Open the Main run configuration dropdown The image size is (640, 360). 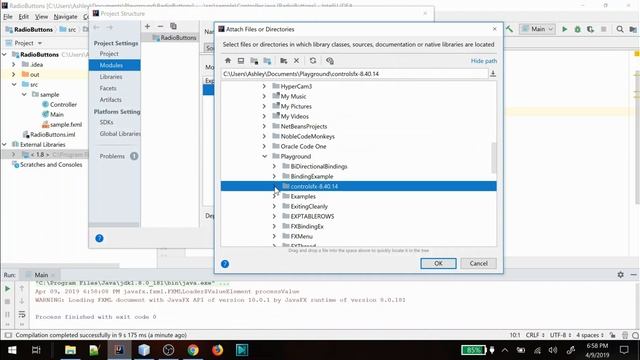(538, 29)
